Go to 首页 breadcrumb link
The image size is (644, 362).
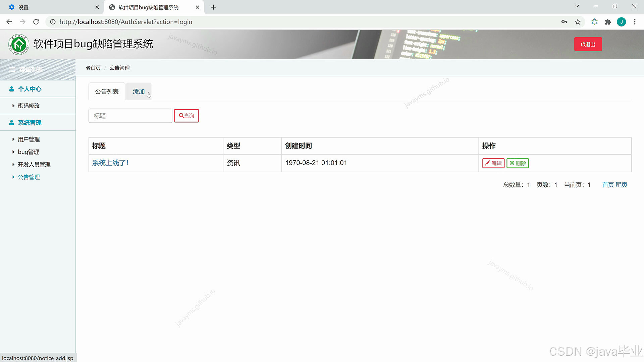click(x=93, y=68)
